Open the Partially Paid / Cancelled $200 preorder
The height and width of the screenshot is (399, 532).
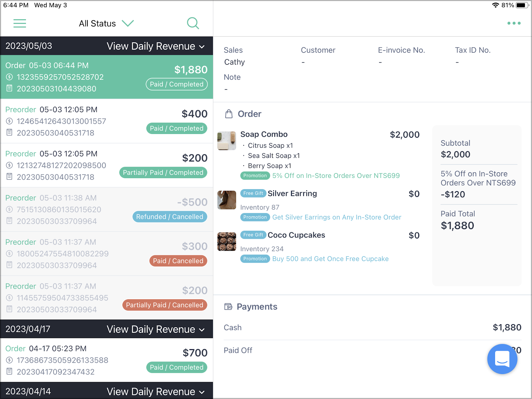(107, 298)
